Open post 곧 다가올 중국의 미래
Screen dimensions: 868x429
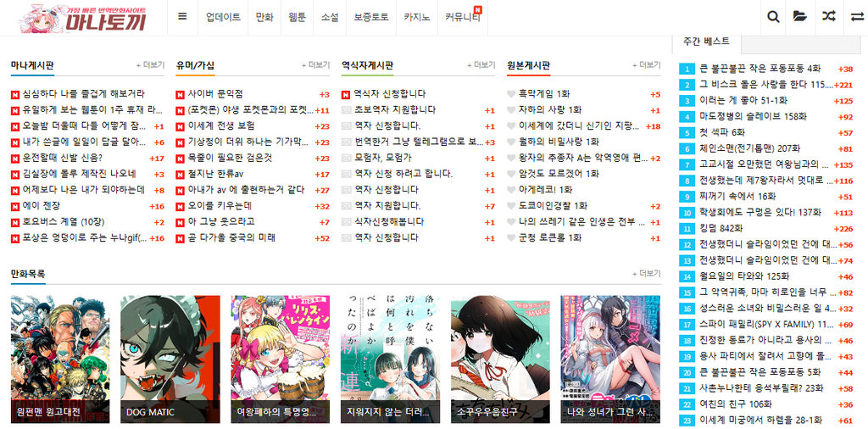click(231, 238)
